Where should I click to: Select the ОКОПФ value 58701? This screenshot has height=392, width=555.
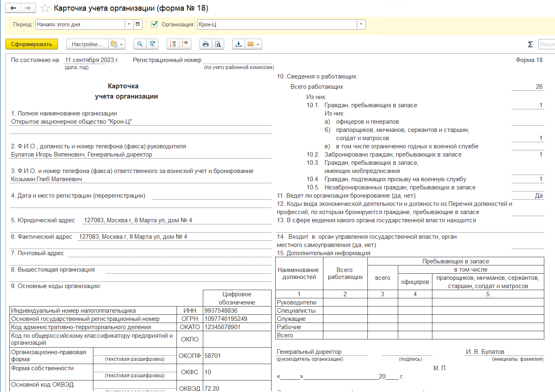coord(213,356)
